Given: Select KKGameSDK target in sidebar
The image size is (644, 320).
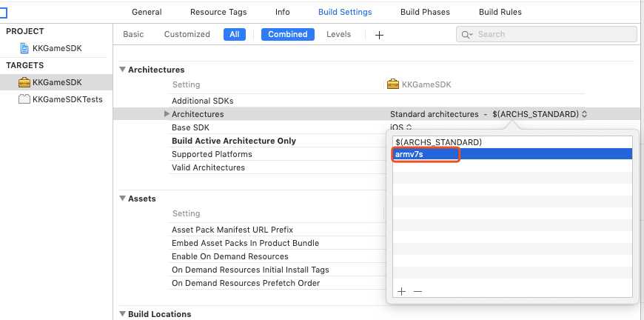Looking at the screenshot, I should [56, 82].
